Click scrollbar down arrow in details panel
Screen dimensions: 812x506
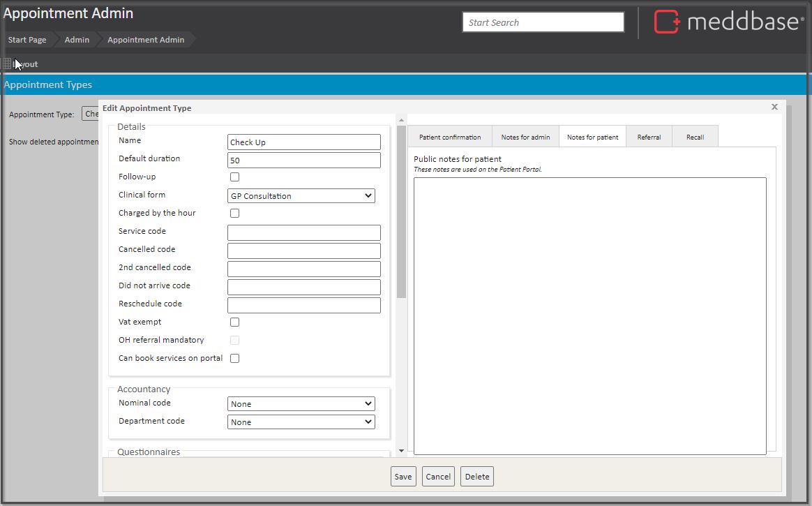[x=401, y=452]
